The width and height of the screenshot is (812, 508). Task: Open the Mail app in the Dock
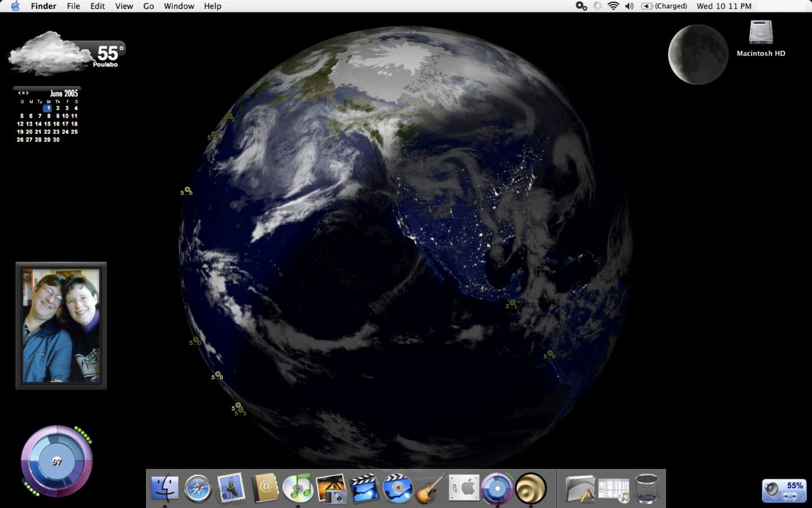[231, 488]
